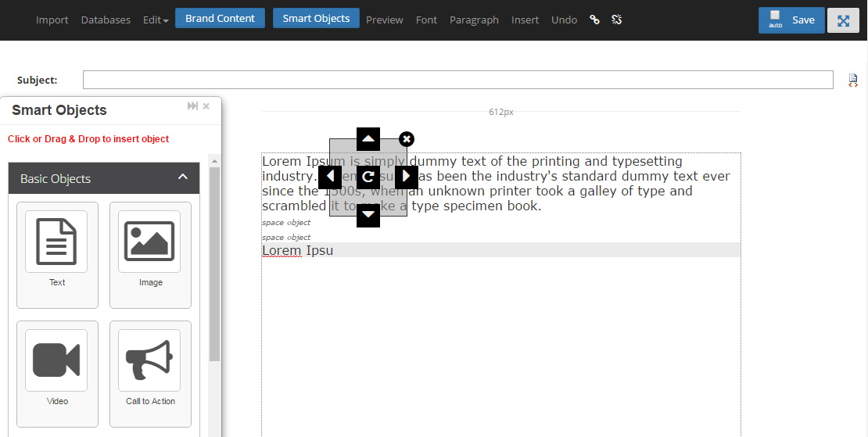Image resolution: width=868 pixels, height=437 pixels.
Task: Click the unlink broken chain icon
Action: tap(616, 20)
